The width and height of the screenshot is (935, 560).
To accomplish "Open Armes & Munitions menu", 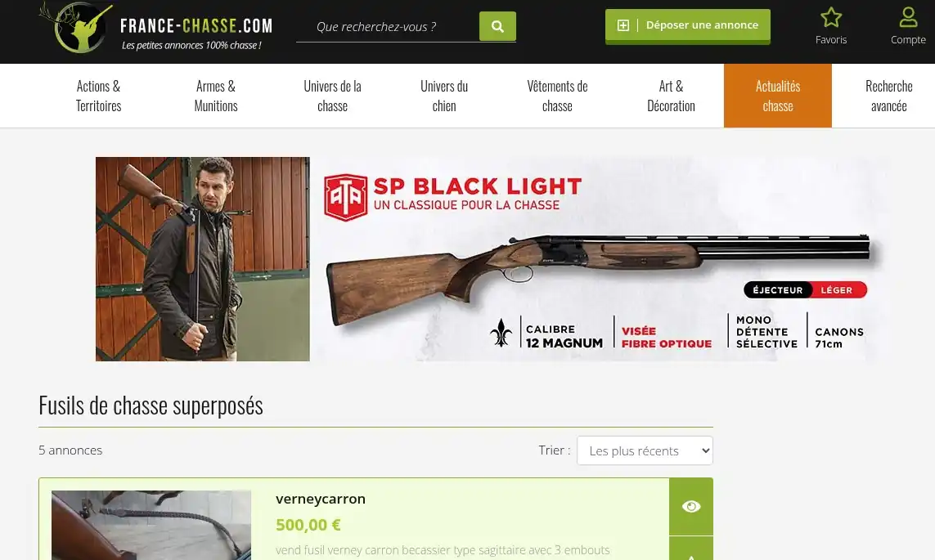I will (x=216, y=96).
